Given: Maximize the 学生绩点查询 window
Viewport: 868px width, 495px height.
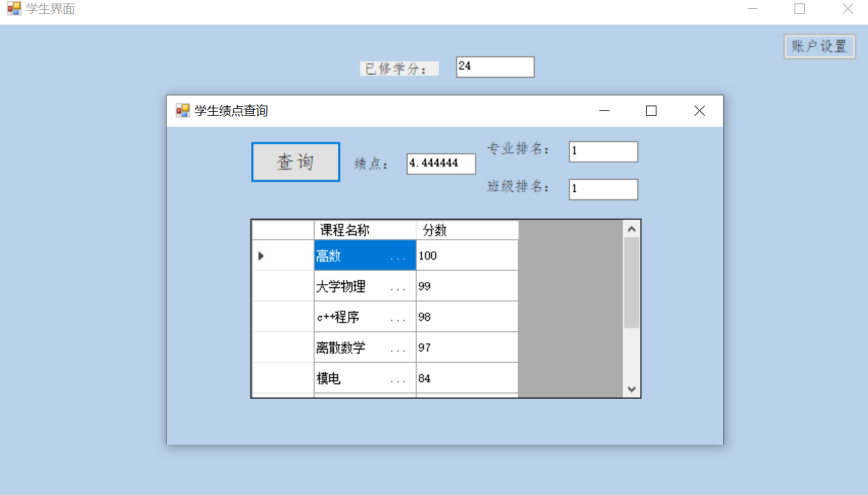Looking at the screenshot, I should (652, 111).
